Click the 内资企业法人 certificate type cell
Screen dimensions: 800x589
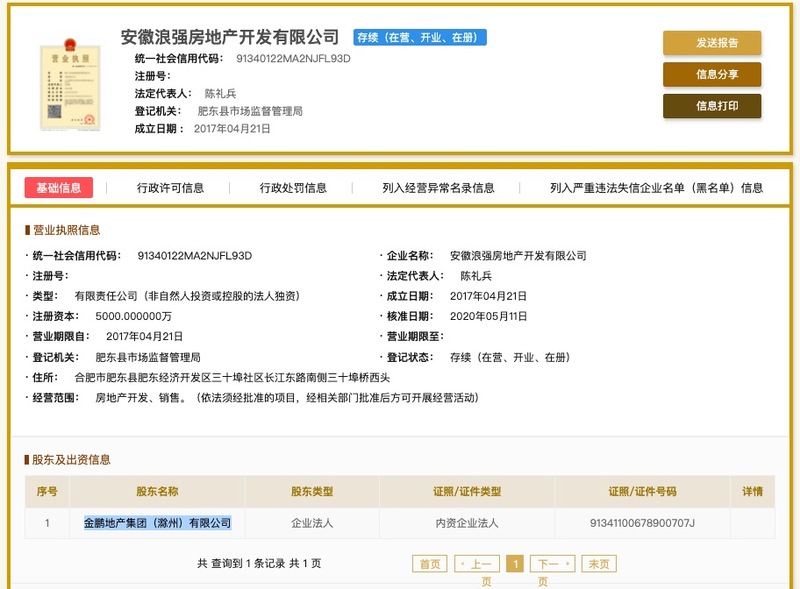(467, 523)
